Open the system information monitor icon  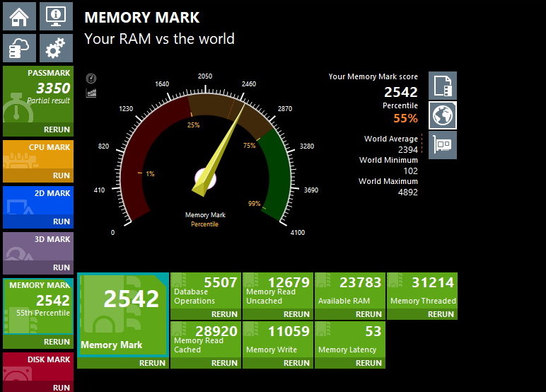point(56,16)
